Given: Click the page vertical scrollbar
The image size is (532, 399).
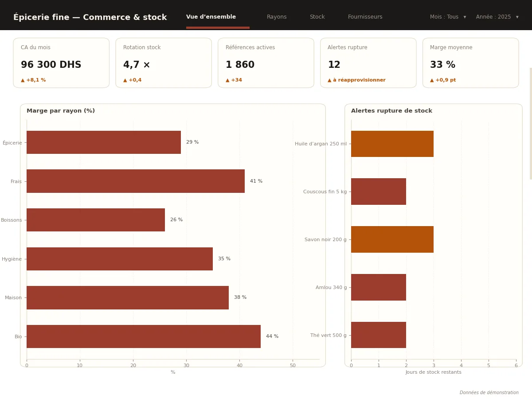Looking at the screenshot, I should point(531,124).
